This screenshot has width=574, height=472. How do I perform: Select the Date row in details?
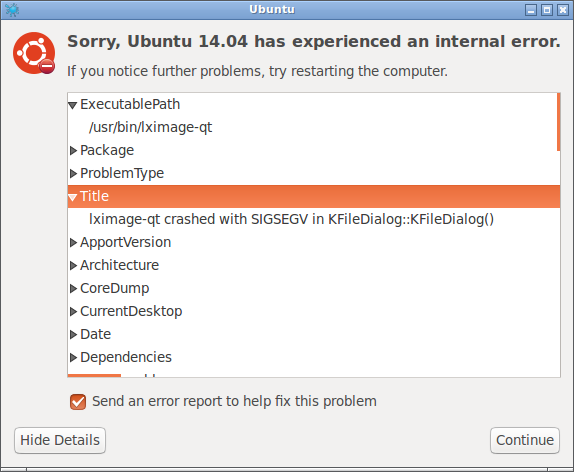pyautogui.click(x=314, y=334)
